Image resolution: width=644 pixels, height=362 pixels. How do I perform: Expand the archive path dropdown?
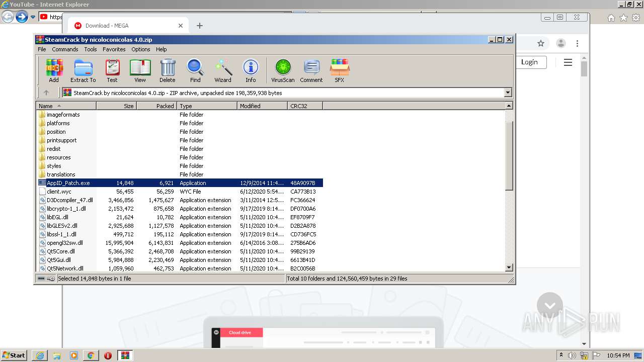tap(508, 93)
